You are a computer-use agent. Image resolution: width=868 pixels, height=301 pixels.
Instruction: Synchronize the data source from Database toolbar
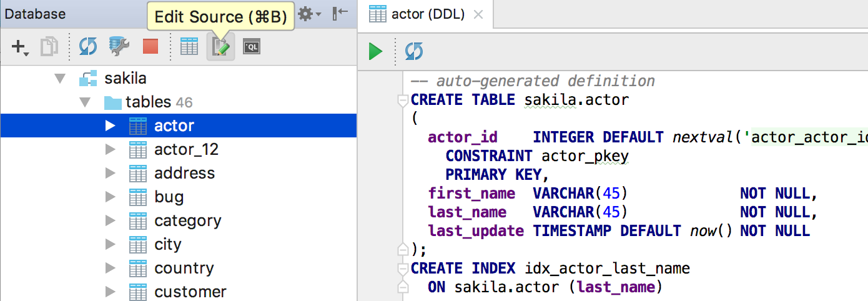pyautogui.click(x=88, y=47)
